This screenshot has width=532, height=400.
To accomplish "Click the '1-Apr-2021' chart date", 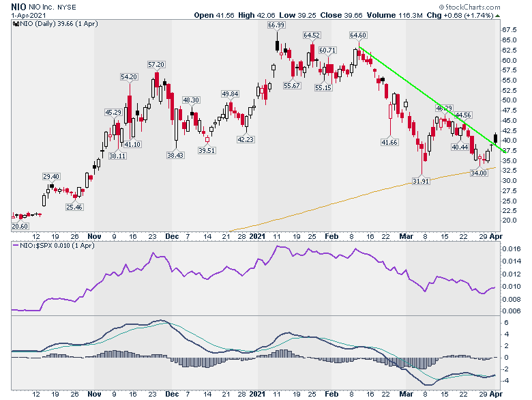I will click(x=28, y=16).
